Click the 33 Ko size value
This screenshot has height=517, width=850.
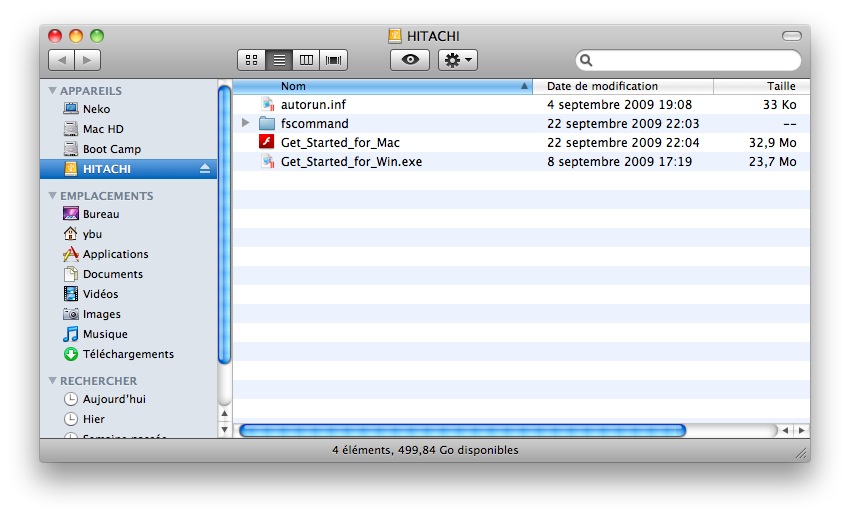click(780, 105)
